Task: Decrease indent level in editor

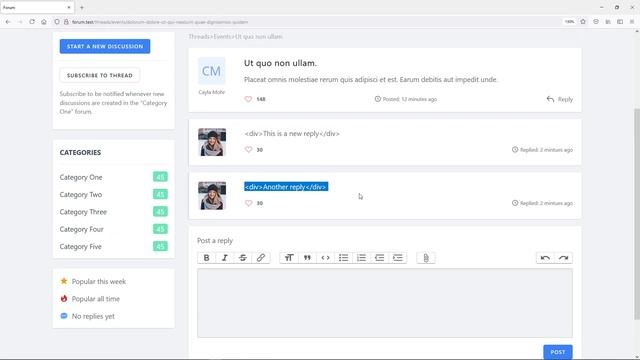Action: (x=380, y=258)
